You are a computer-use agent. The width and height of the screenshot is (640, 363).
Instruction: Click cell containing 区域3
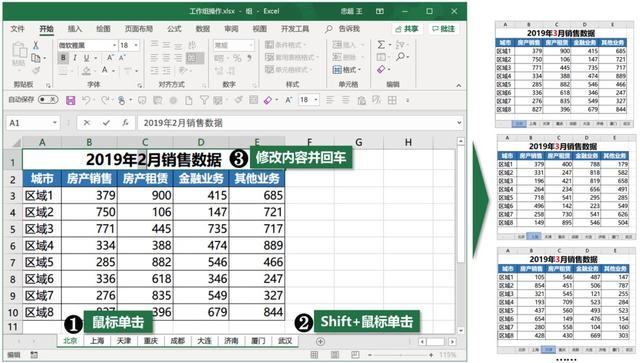(42, 229)
